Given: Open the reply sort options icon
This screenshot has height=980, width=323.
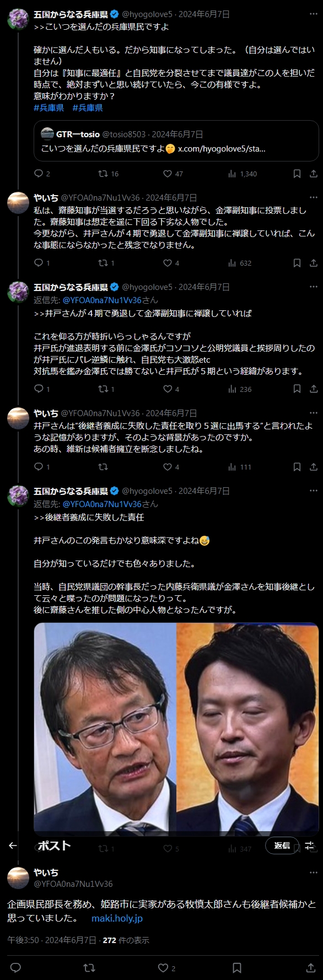Looking at the screenshot, I should tap(309, 846).
